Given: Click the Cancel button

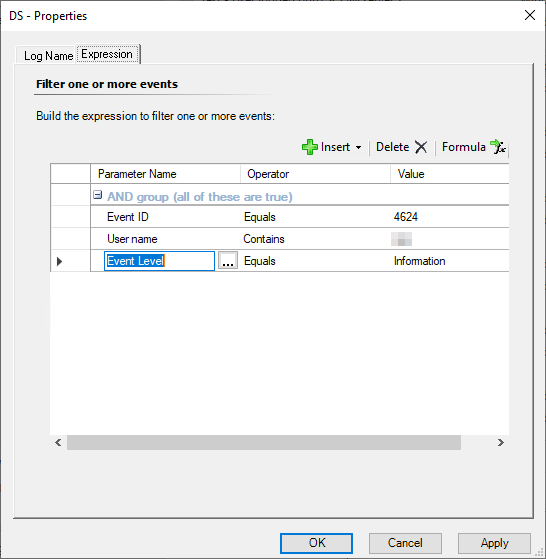Looking at the screenshot, I should (405, 543).
